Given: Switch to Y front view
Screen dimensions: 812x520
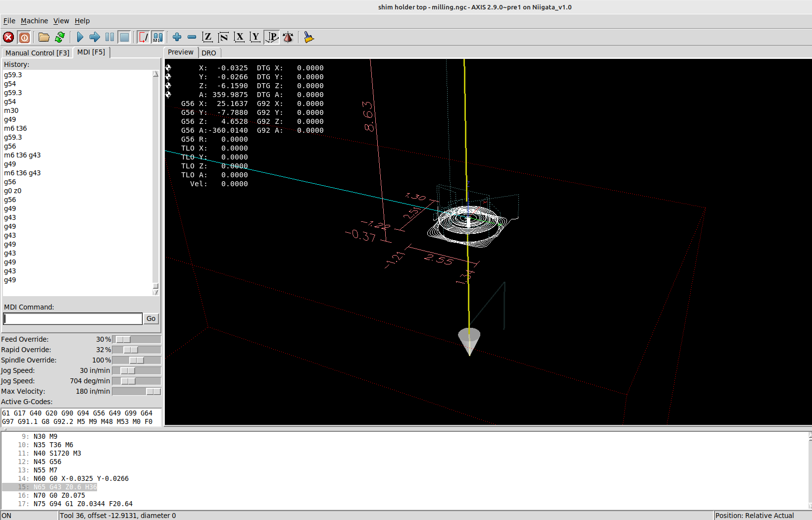Looking at the screenshot, I should (x=255, y=37).
